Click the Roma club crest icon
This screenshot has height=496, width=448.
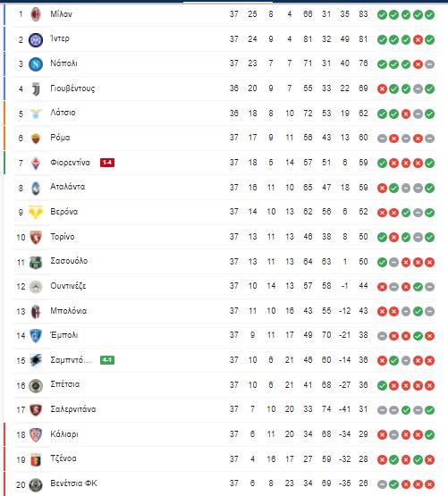(x=36, y=139)
